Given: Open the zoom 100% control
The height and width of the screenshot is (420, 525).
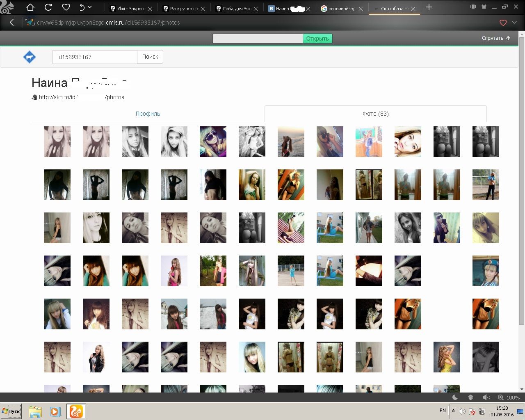Looking at the screenshot, I should 509,397.
